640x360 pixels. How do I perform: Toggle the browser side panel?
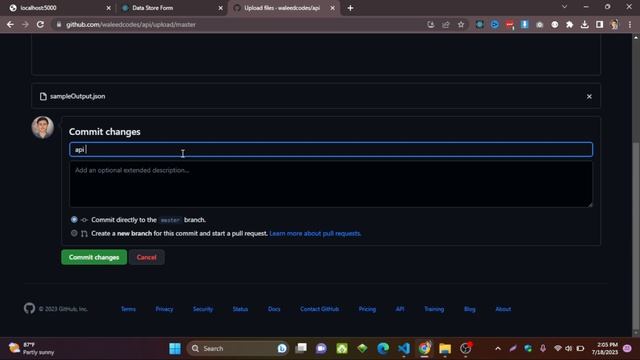(x=599, y=24)
